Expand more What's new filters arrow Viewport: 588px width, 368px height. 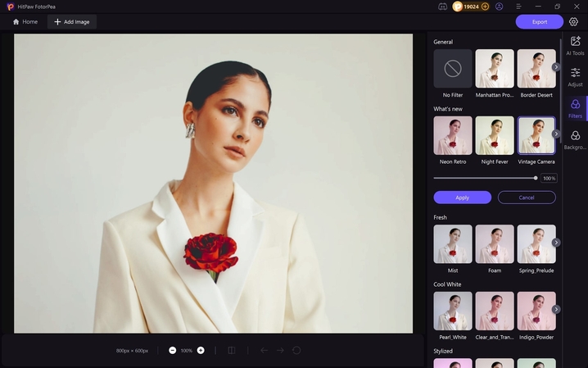click(x=556, y=134)
